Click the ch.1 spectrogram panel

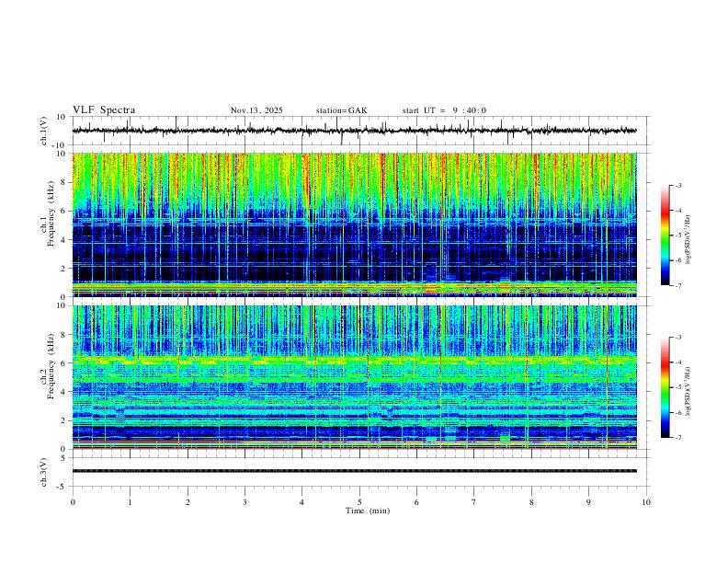pos(355,224)
